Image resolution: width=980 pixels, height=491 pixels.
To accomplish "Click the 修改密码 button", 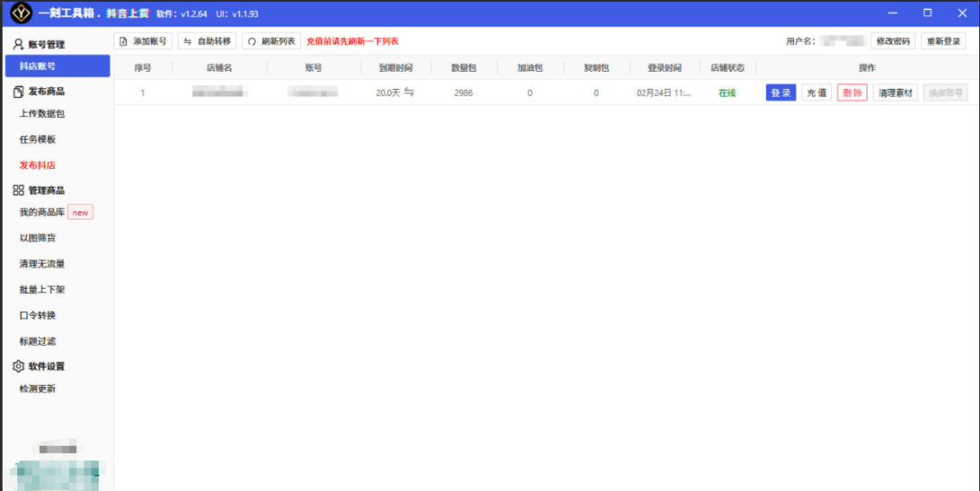I will click(893, 42).
